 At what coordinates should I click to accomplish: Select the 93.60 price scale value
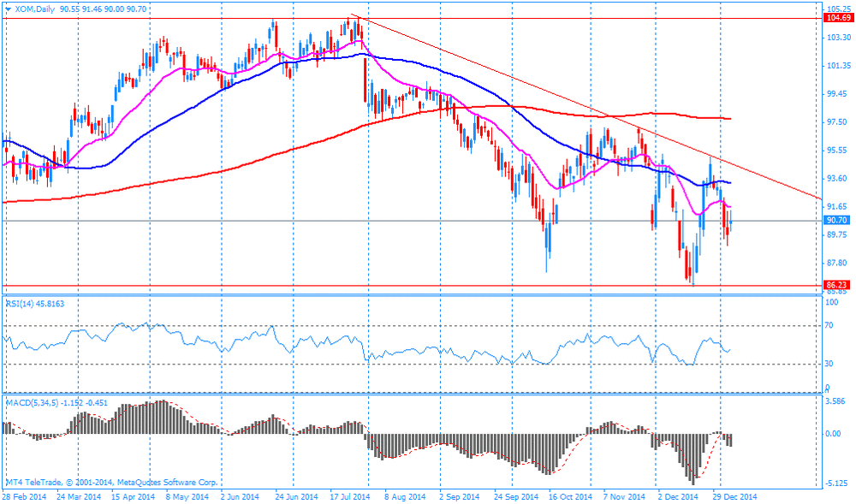(x=838, y=178)
